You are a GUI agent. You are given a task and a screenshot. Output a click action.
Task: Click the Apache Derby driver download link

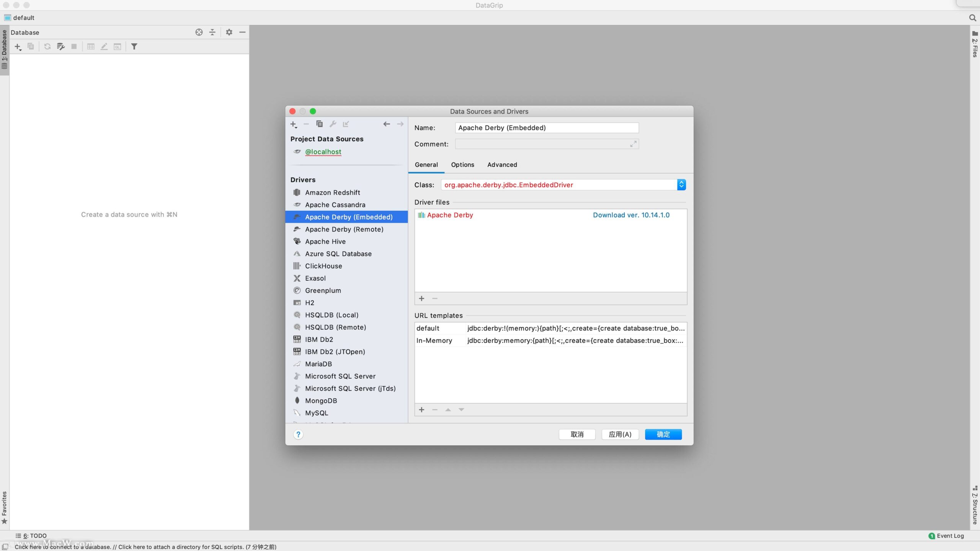[631, 215]
